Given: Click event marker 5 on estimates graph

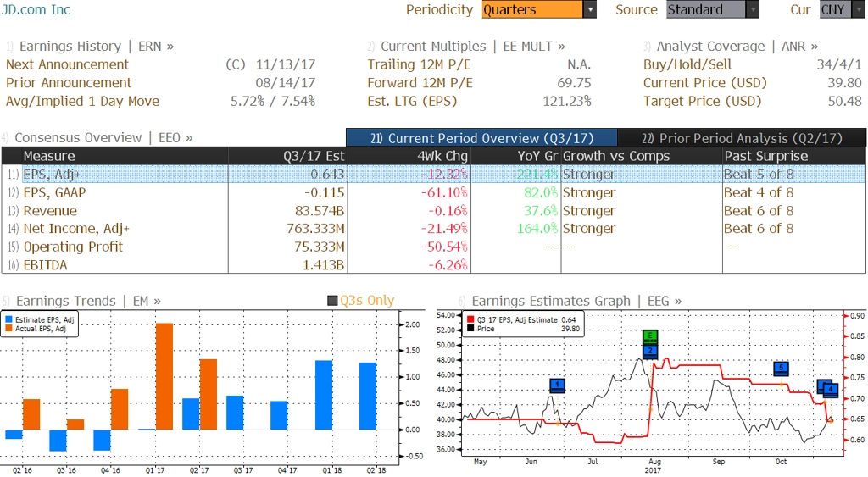Looking at the screenshot, I should coord(781,368).
